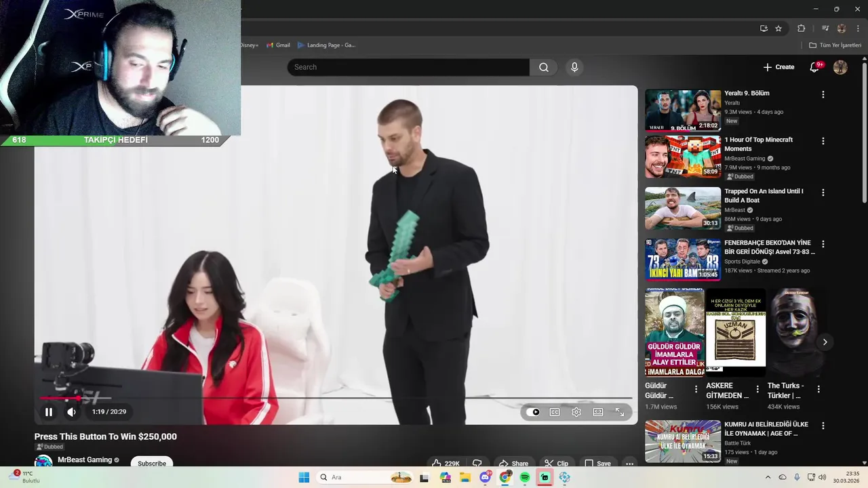Viewport: 868px width, 488px height.
Task: Open options for Yeraltı 9. Bölüm
Action: pyautogui.click(x=823, y=95)
